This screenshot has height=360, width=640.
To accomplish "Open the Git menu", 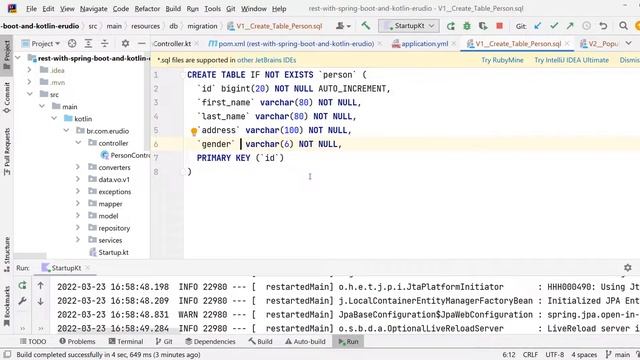I will (x=231, y=9).
